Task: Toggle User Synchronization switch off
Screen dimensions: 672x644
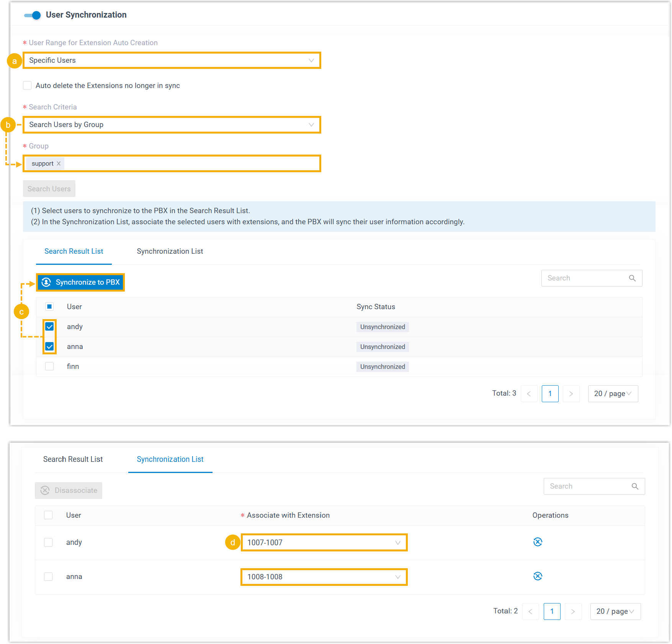Action: point(33,15)
